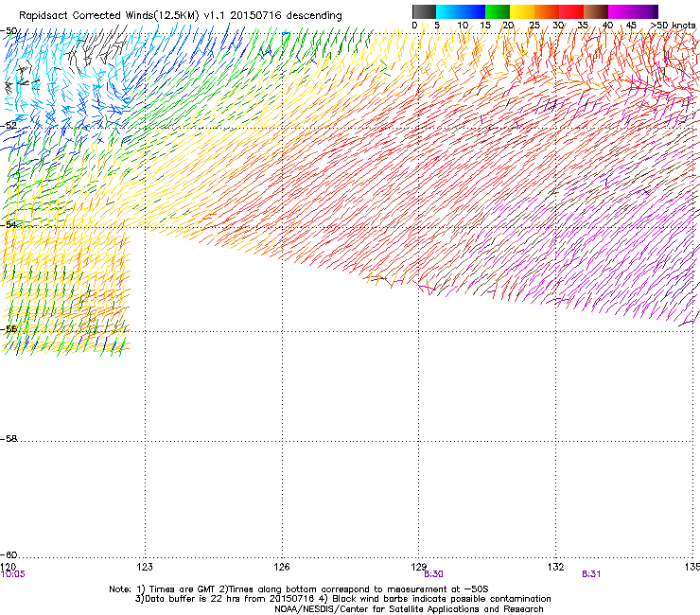Click the '123' longitude axis label
This screenshot has width=700, height=615.
coord(145,567)
